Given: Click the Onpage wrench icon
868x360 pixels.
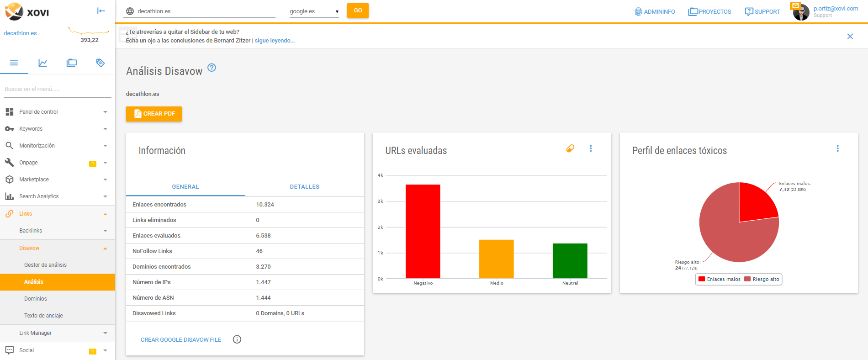Looking at the screenshot, I should click(9, 163).
